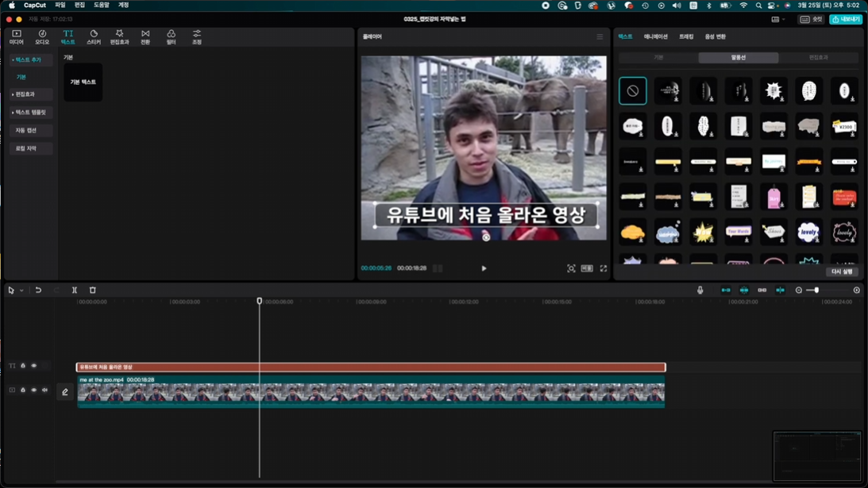Add the 기본 텍스트 default text thumbnail

coord(83,82)
